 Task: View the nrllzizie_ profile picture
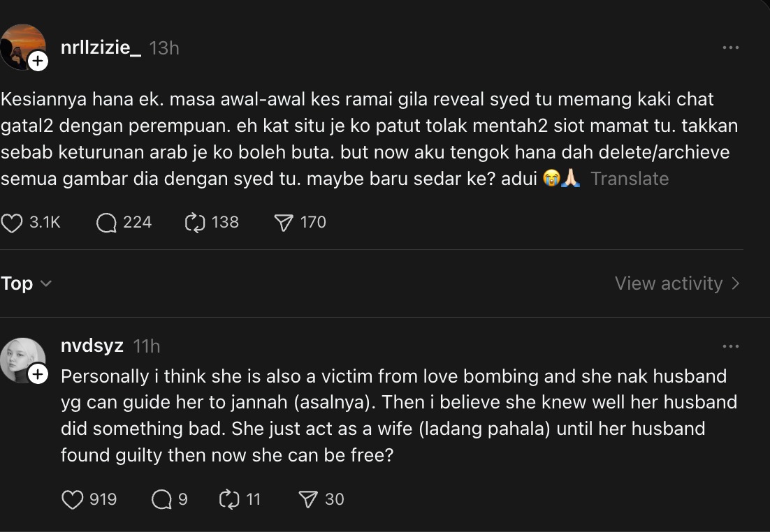(21, 46)
